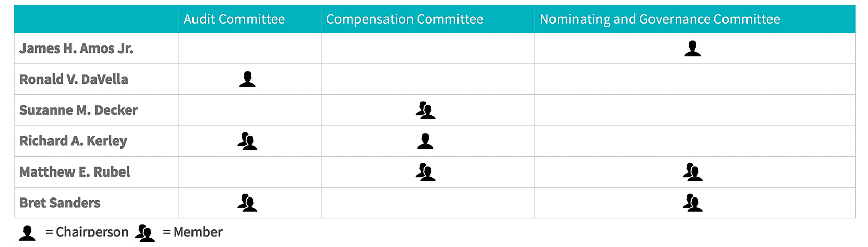Click the Member legend icon

[145, 233]
